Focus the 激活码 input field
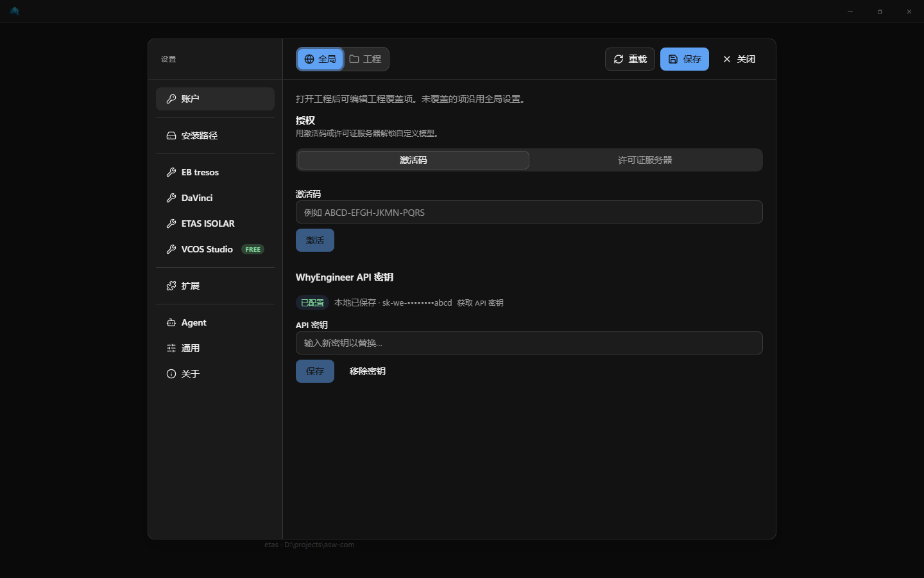 [529, 212]
